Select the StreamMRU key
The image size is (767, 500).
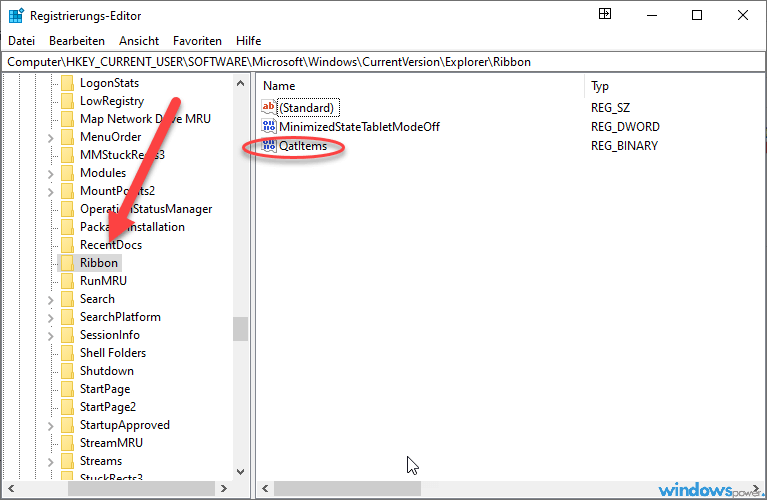tap(111, 443)
